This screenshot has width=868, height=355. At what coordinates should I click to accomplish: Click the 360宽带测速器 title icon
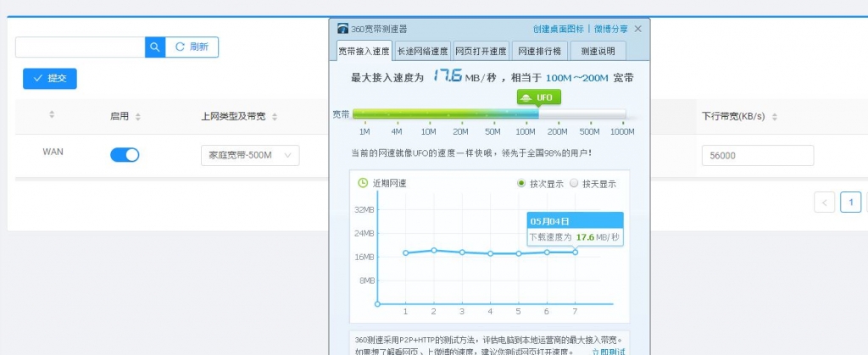coord(343,29)
